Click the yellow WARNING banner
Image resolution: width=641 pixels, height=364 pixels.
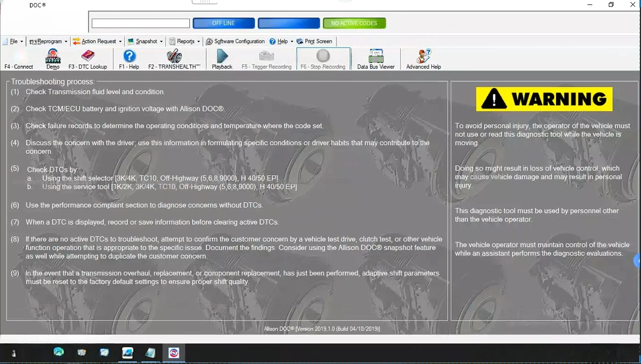tap(544, 99)
